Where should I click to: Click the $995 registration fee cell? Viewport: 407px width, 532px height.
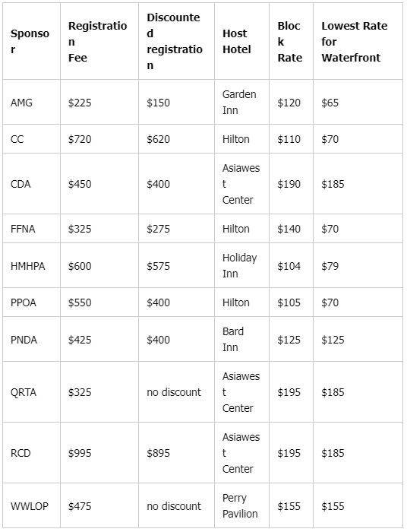tap(99, 453)
